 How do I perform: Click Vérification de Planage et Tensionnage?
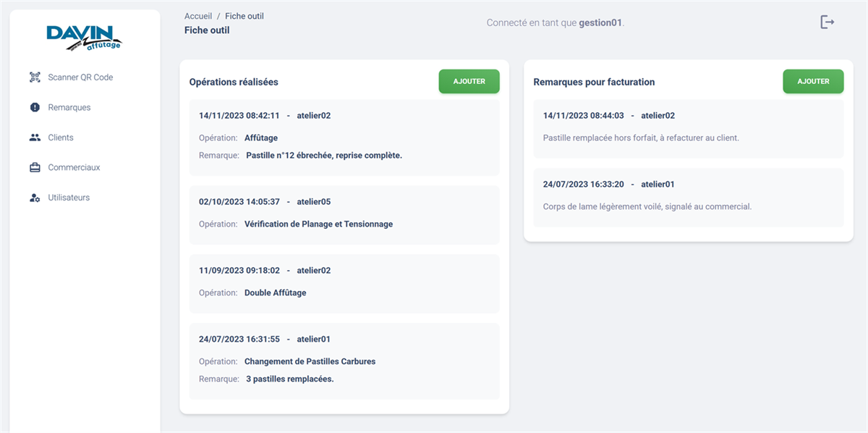pyautogui.click(x=319, y=224)
